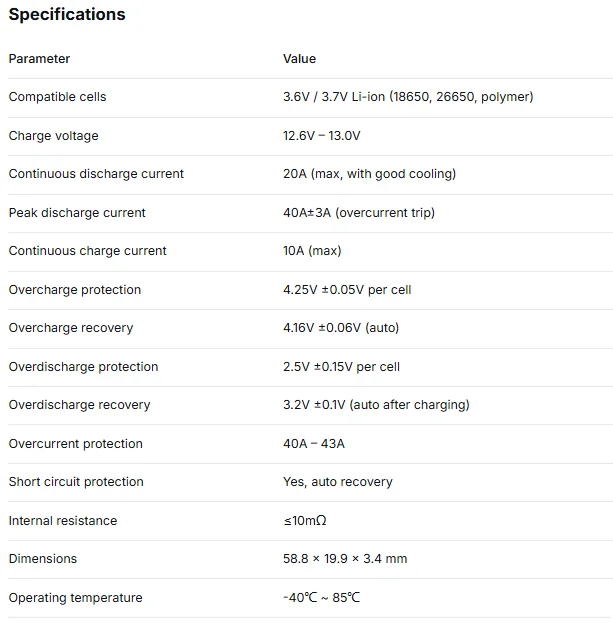Click the 3.6V / 3.7V Li-ion value
The width and height of the screenshot is (613, 623).
(x=408, y=97)
